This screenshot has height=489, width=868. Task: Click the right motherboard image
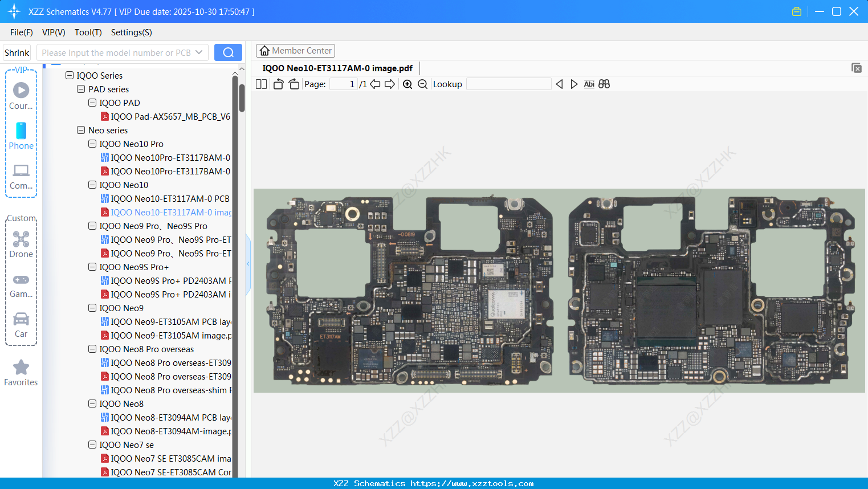pyautogui.click(x=712, y=291)
